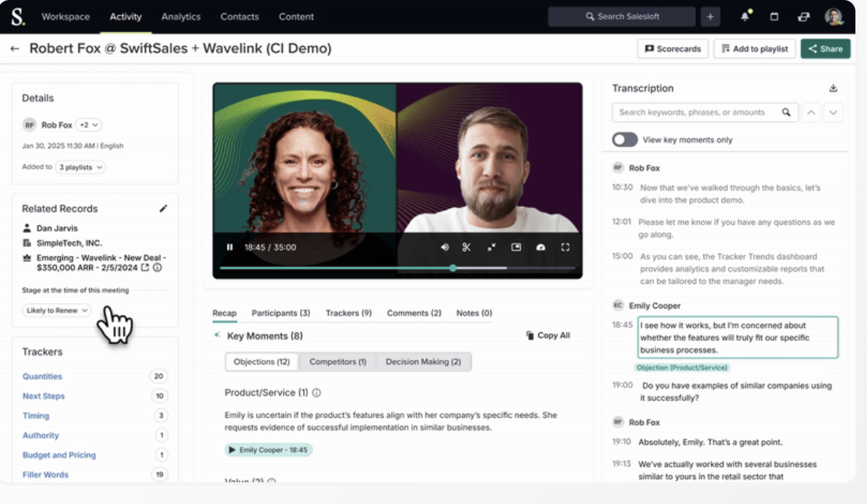Open the Next Steps tracker link

tap(43, 396)
